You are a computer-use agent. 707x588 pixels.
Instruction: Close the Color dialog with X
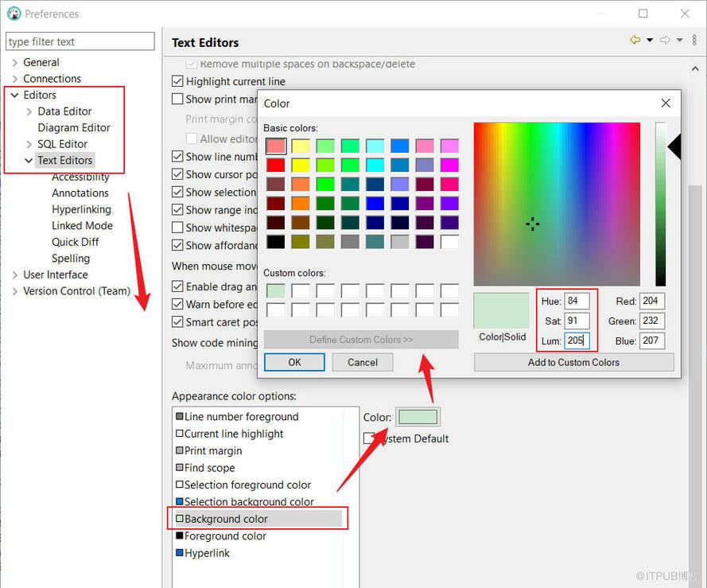(666, 103)
